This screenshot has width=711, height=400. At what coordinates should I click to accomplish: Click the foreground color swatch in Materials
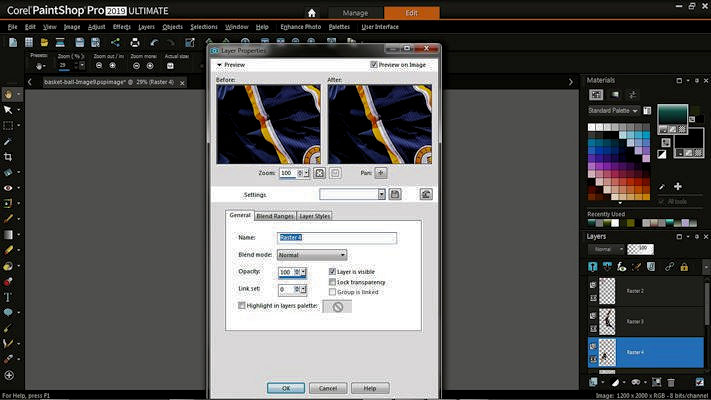[x=672, y=115]
